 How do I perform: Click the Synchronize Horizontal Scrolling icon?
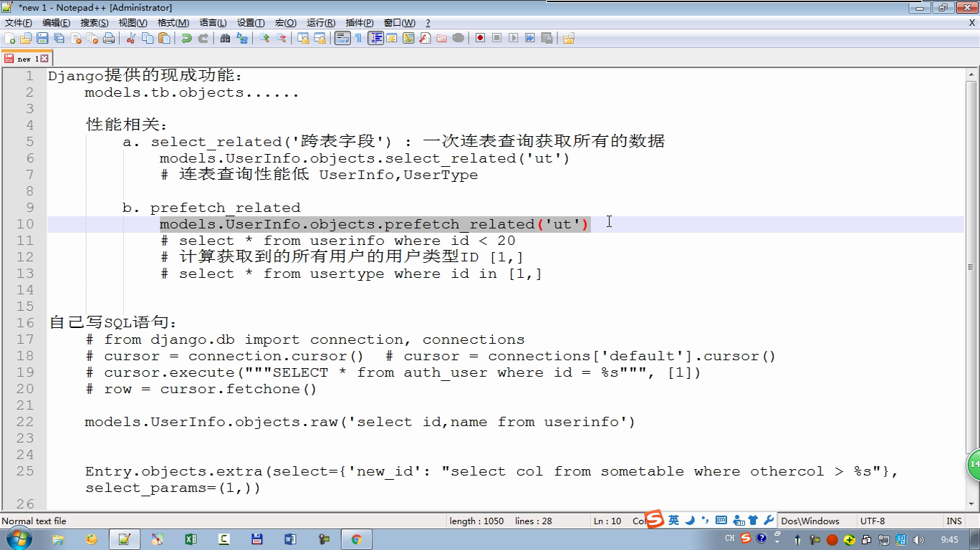tap(320, 38)
